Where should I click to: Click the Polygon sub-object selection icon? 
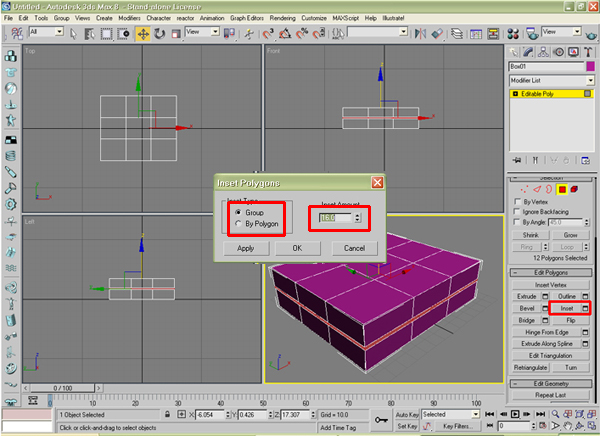pyautogui.click(x=562, y=188)
